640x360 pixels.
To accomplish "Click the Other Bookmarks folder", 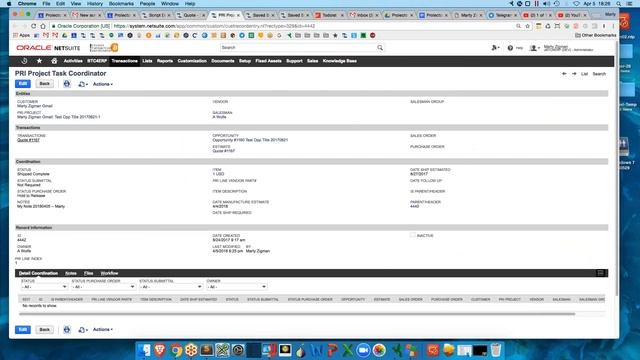I will click(596, 36).
